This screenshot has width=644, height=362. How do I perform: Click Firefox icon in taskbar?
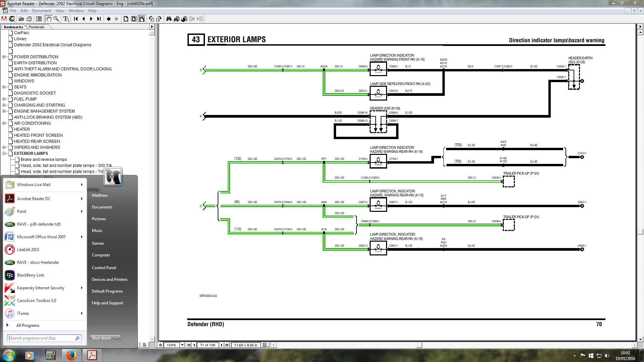[71, 355]
